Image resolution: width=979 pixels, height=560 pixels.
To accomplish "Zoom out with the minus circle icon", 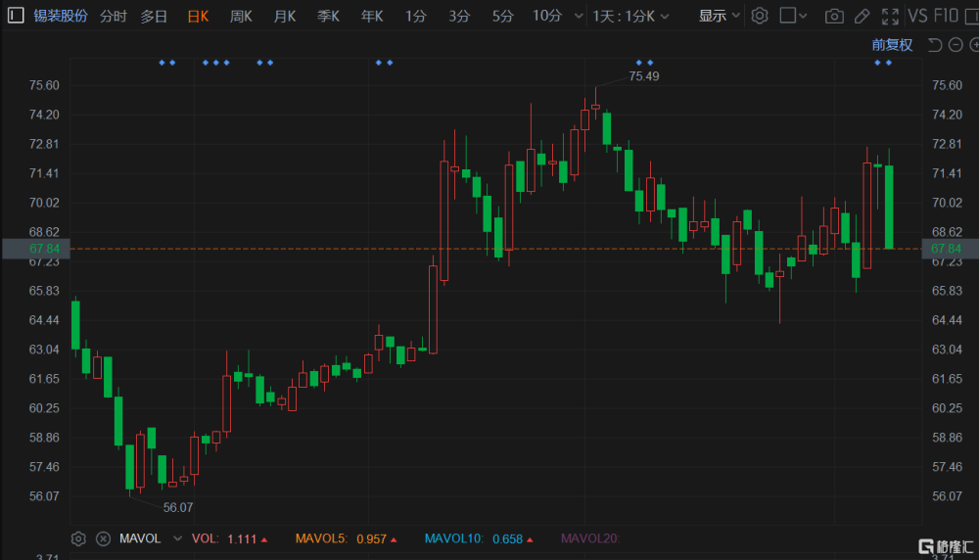I will pos(956,45).
